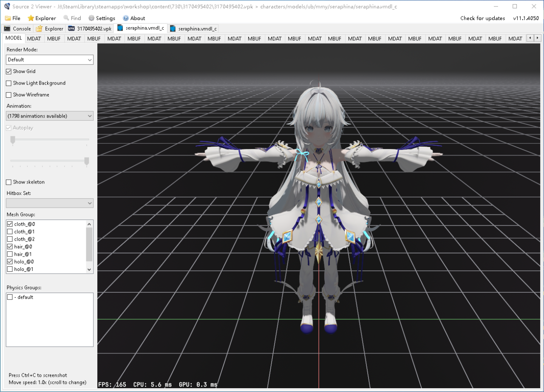Click the File folder icon

pos(8,18)
